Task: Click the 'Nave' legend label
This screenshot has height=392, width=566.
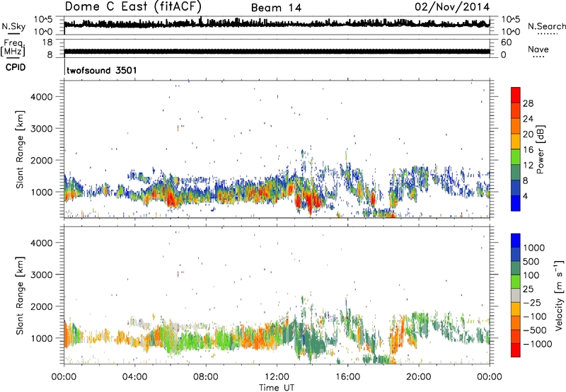Action: click(538, 49)
